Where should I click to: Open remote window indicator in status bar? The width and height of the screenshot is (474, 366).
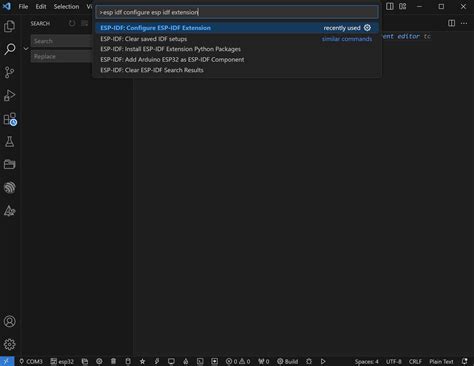coord(7,361)
